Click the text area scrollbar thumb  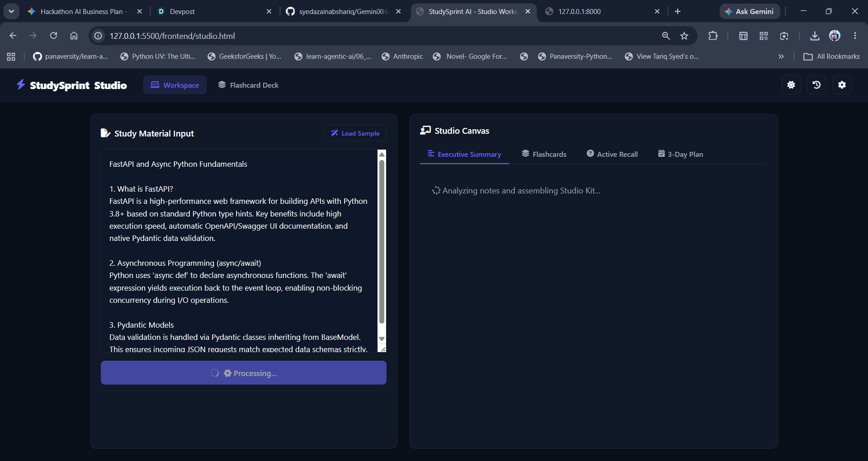(382, 242)
